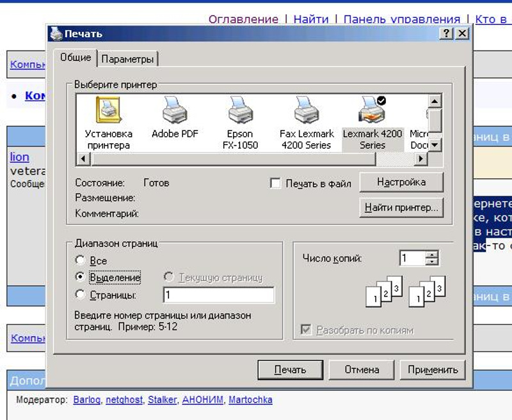
Task: Select the Все page range radio button
Action: tap(80, 260)
